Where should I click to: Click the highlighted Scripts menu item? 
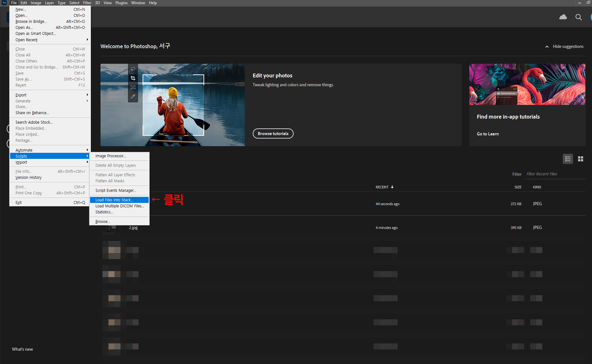50,156
